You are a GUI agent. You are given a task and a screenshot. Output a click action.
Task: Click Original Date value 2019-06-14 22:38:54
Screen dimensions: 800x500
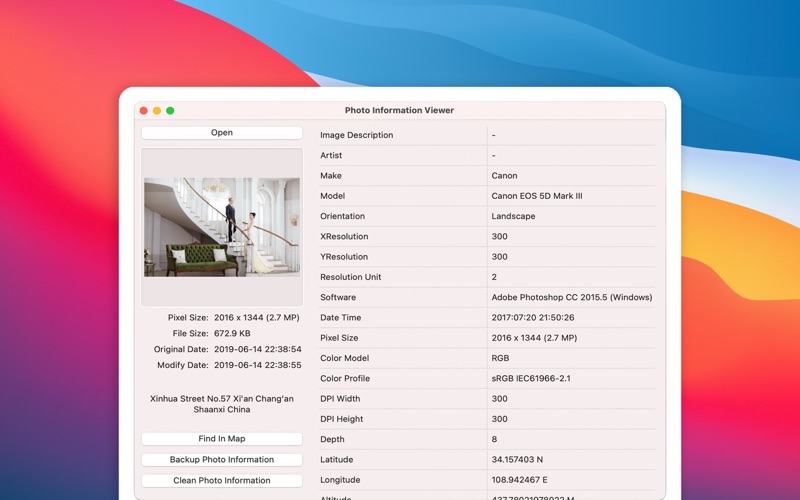pyautogui.click(x=257, y=349)
